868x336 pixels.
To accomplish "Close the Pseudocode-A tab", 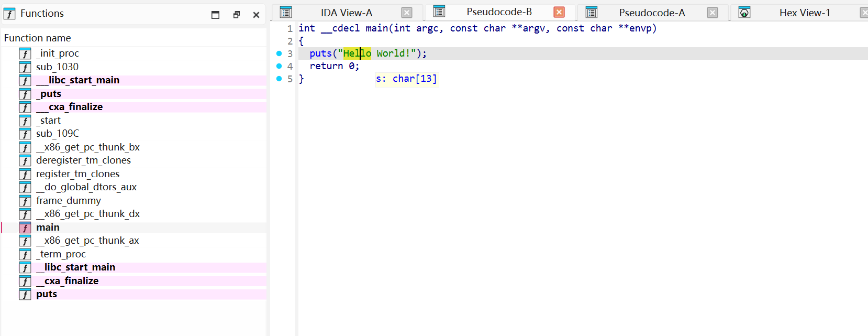I will (x=713, y=13).
